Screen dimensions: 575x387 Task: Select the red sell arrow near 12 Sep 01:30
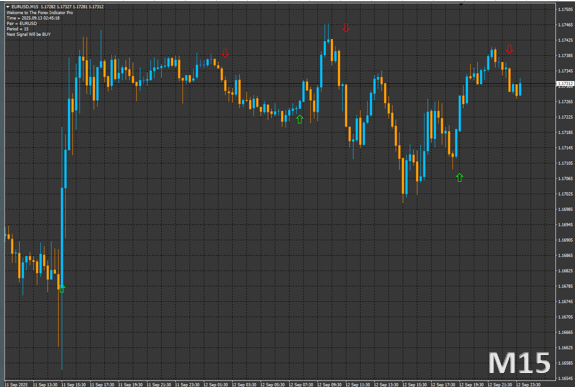225,54
